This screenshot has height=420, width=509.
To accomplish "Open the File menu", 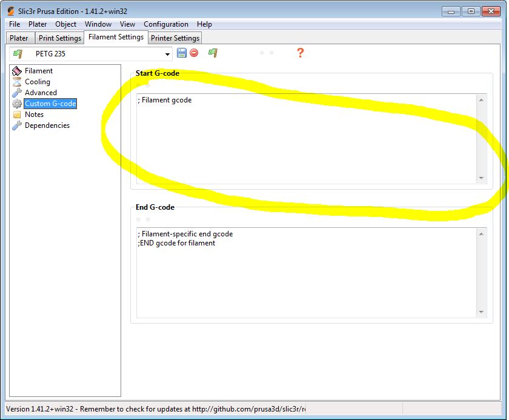I will coord(15,24).
